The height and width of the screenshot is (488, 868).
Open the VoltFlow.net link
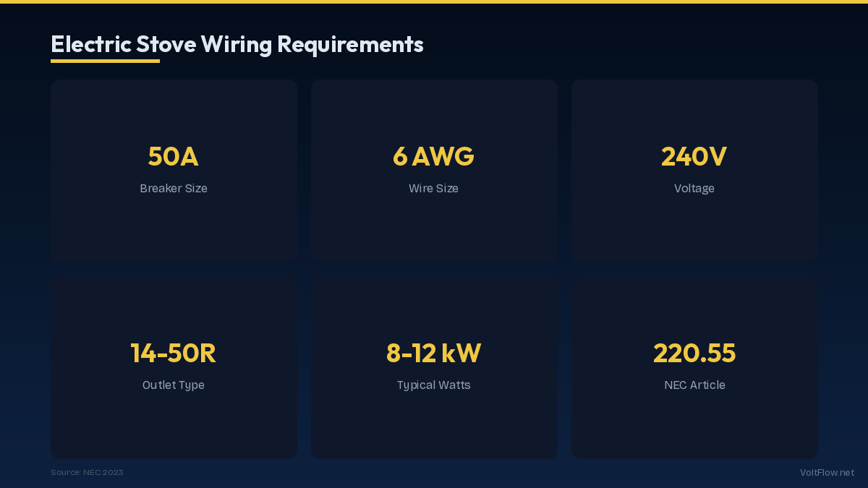point(827,472)
